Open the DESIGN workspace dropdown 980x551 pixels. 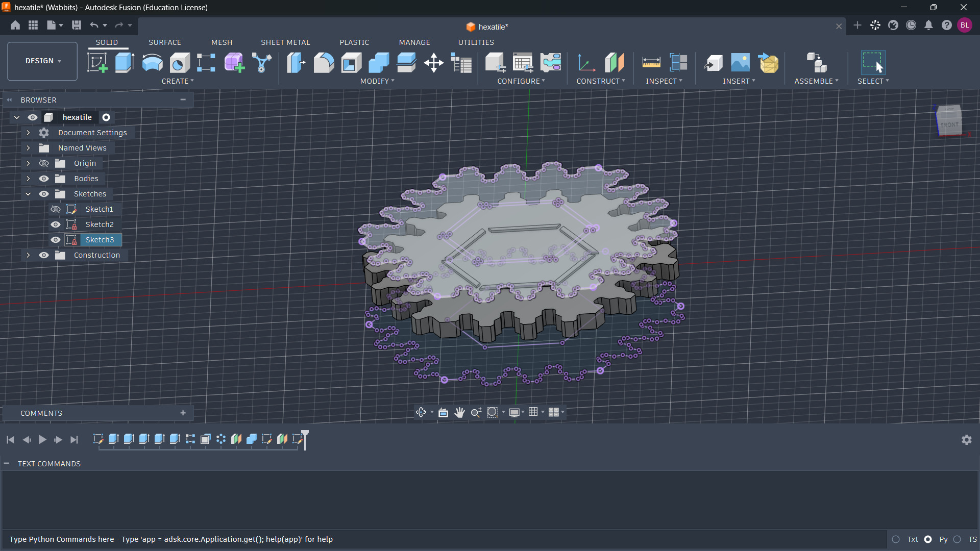coord(42,61)
